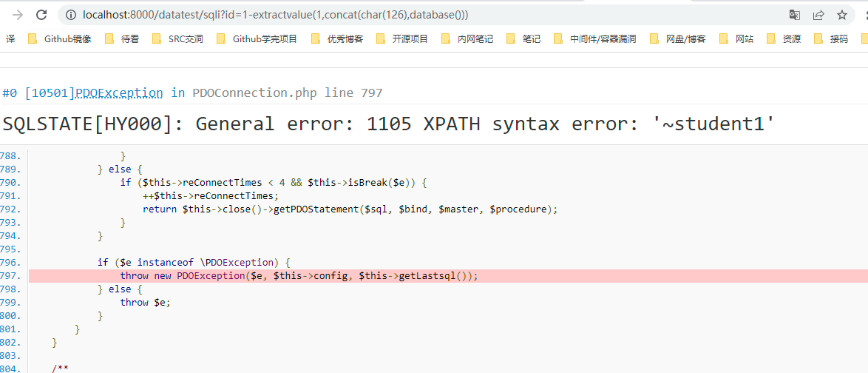Image resolution: width=868 pixels, height=373 pixels.
Task: Click line number 799.
Action: click(x=11, y=302)
